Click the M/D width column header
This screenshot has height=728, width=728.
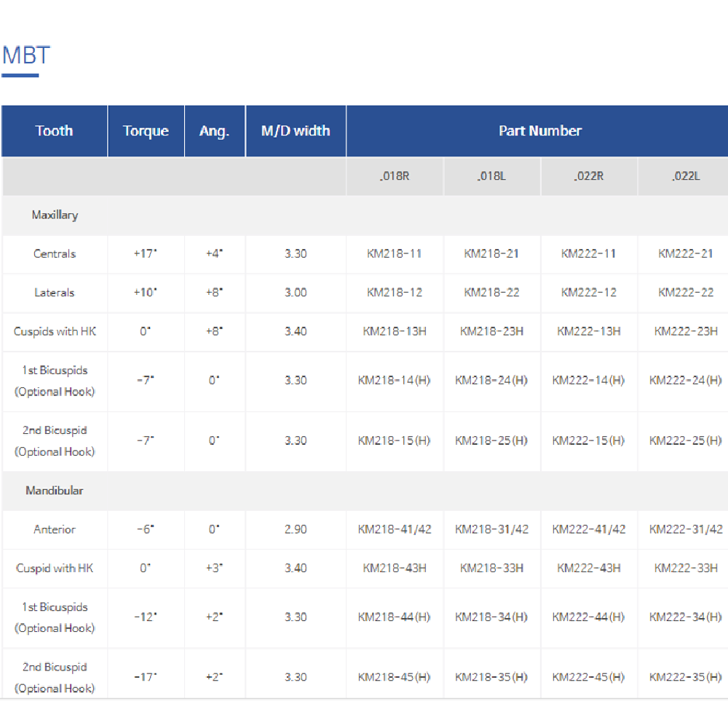pyautogui.click(x=296, y=131)
